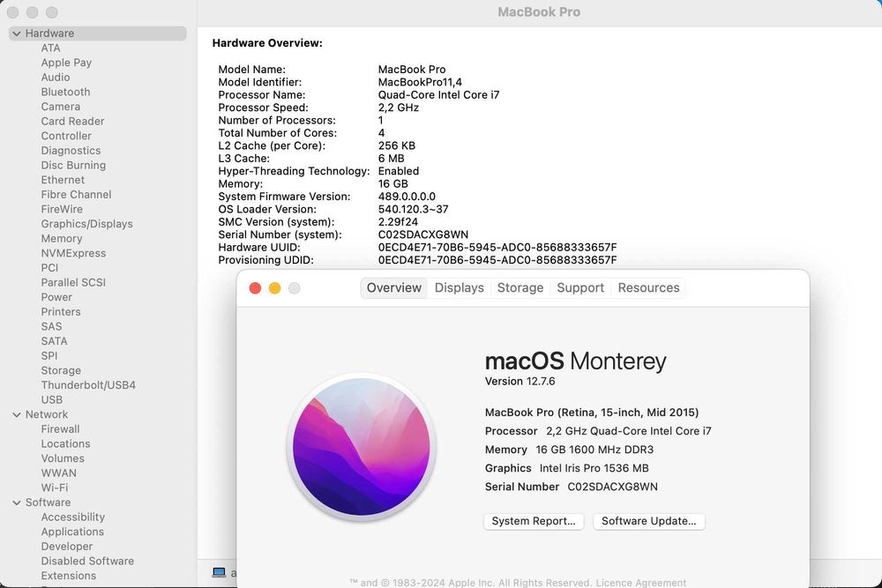Select Controller in the sidebar

(x=66, y=136)
